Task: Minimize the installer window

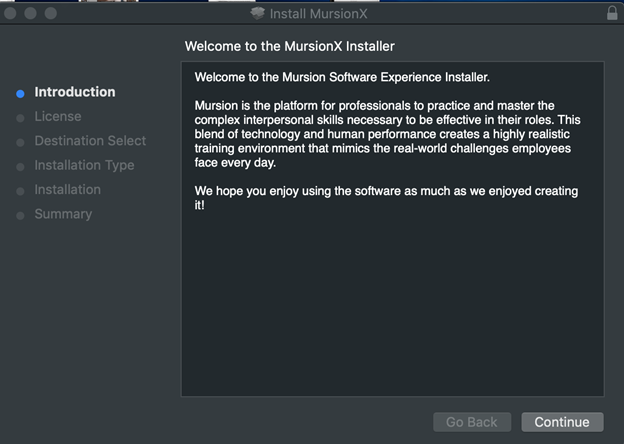Action: (31, 14)
